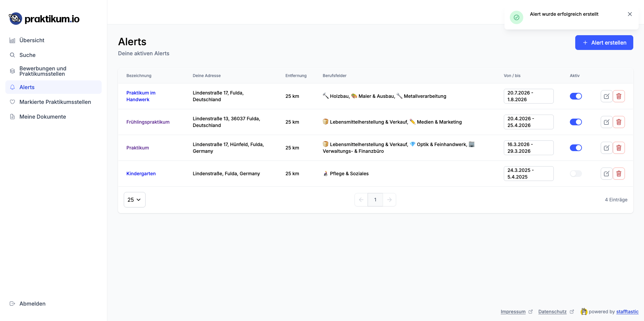Dismiss the success notification
Image resolution: width=644 pixels, height=321 pixels.
(630, 14)
